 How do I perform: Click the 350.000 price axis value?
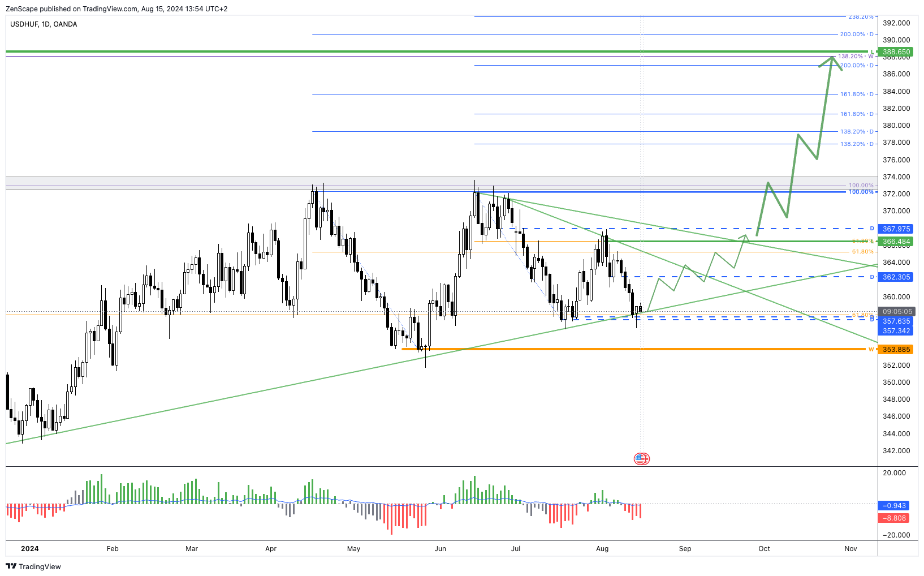tap(896, 382)
